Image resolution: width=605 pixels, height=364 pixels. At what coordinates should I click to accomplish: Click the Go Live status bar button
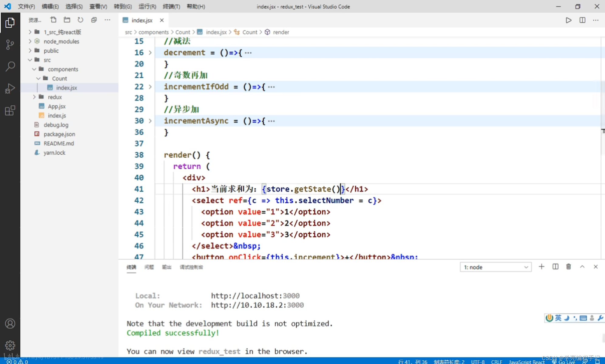(x=563, y=362)
